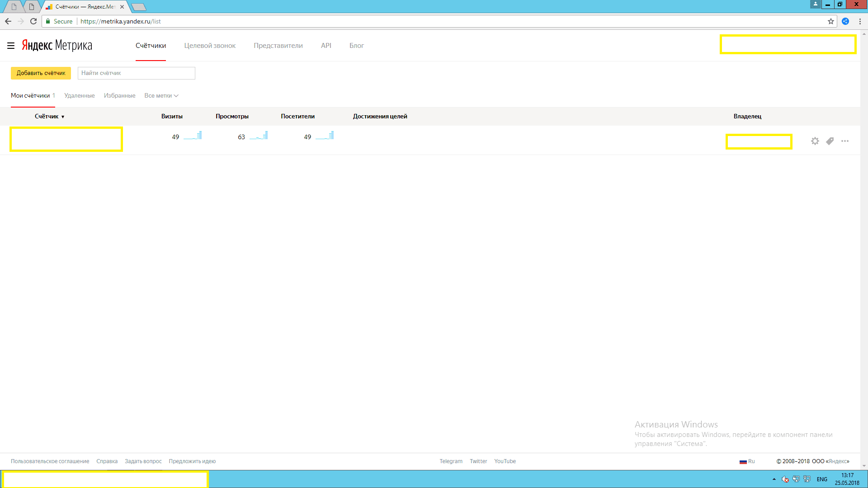Show hidden system tray icons arrow
The image size is (868, 488).
click(x=774, y=479)
